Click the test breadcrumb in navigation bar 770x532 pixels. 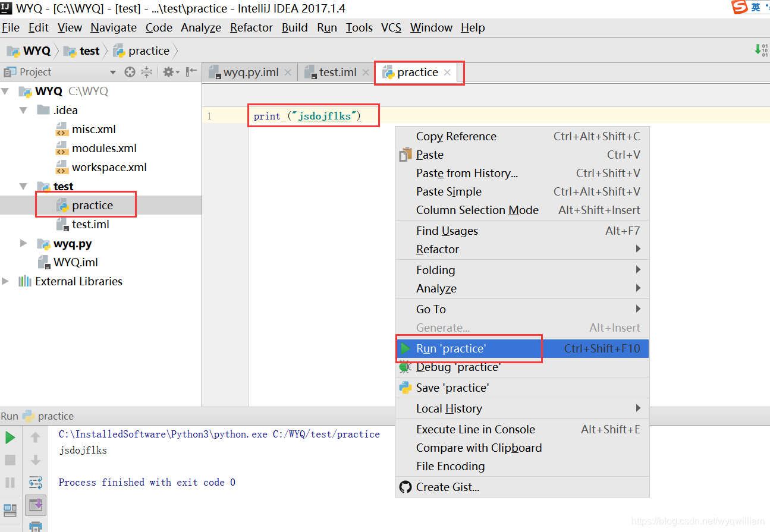[82, 51]
